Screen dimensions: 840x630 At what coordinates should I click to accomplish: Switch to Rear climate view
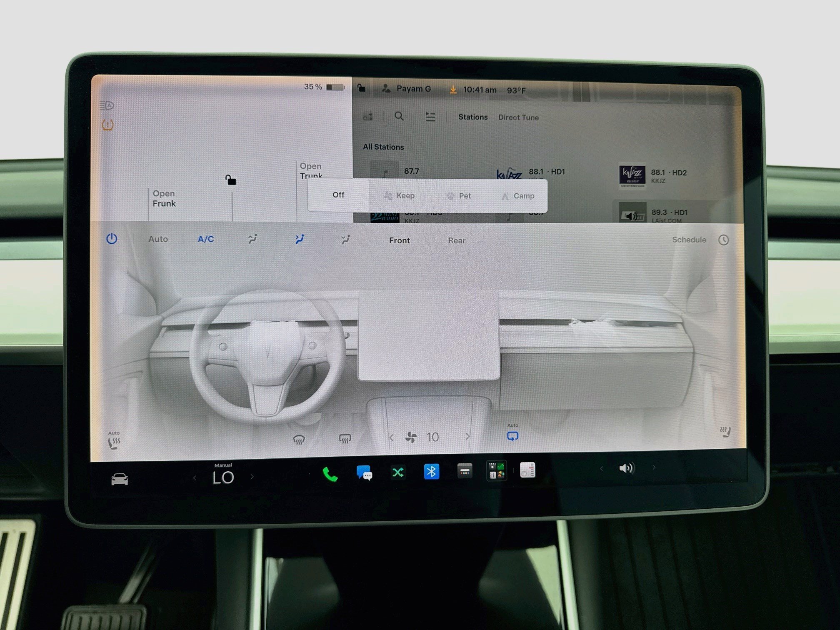coord(457,240)
